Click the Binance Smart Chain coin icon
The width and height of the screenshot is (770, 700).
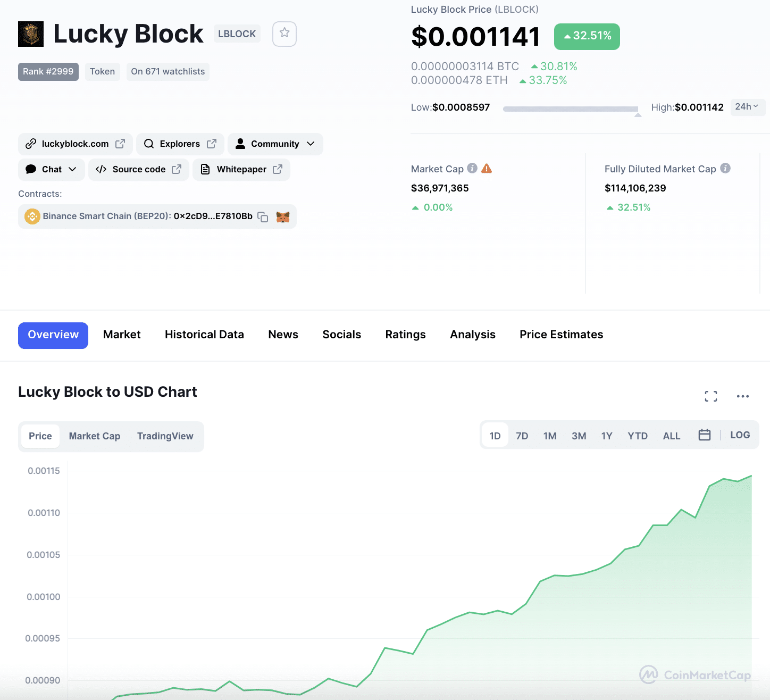32,216
